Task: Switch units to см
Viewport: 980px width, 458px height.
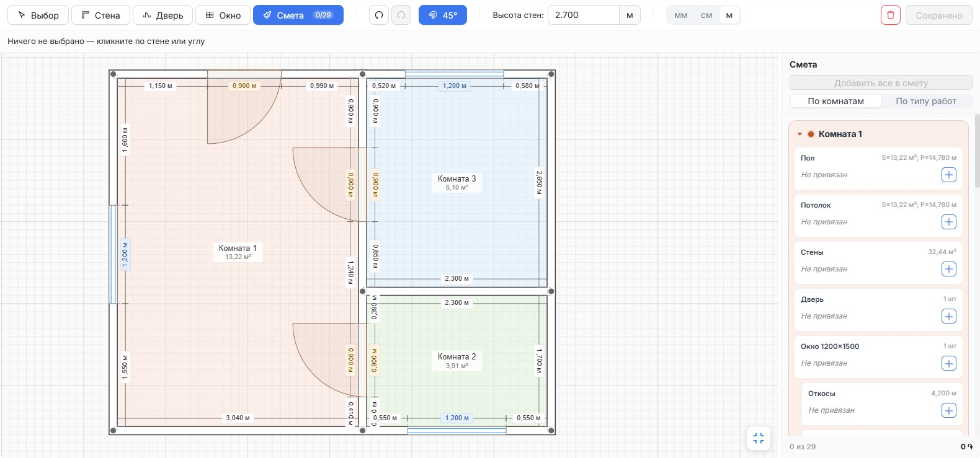Action: tap(706, 15)
